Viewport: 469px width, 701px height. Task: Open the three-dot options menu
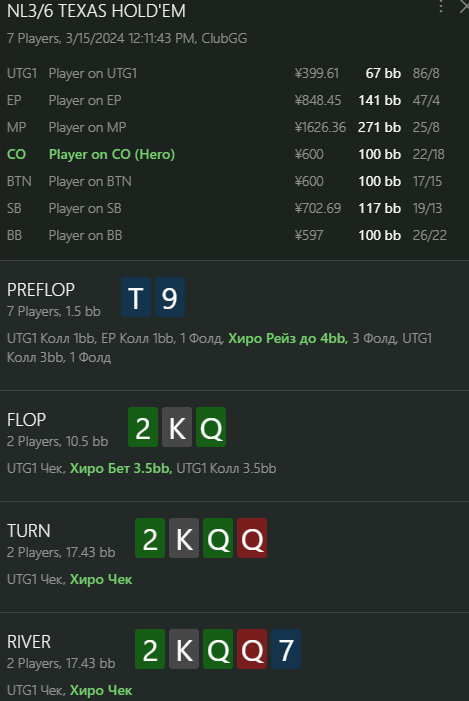tap(441, 6)
